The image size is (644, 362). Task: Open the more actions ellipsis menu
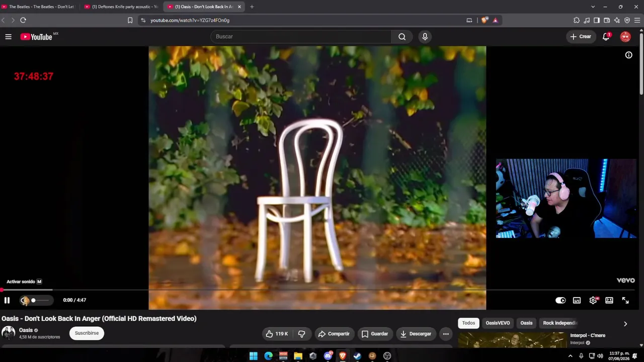point(446,334)
